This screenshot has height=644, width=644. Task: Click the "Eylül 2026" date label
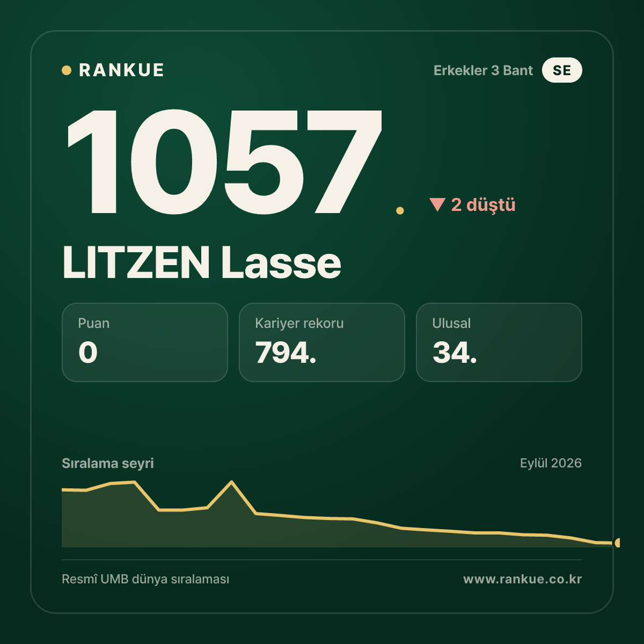coord(551,463)
